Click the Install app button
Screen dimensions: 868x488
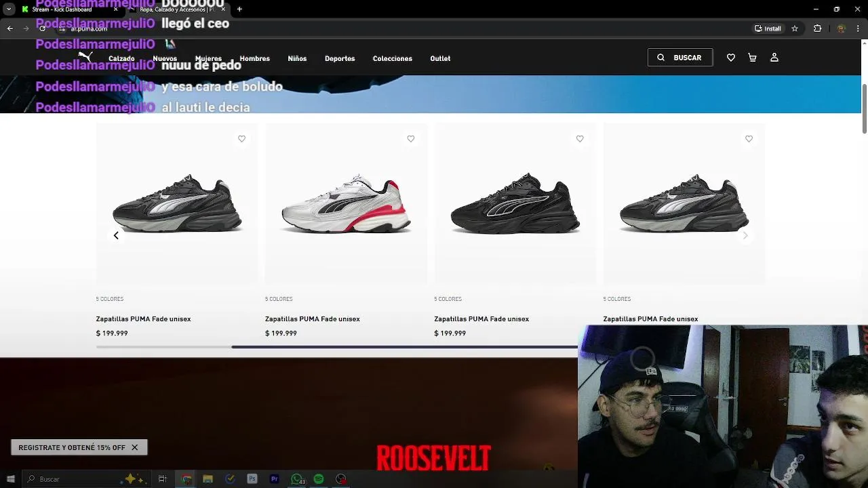(768, 28)
